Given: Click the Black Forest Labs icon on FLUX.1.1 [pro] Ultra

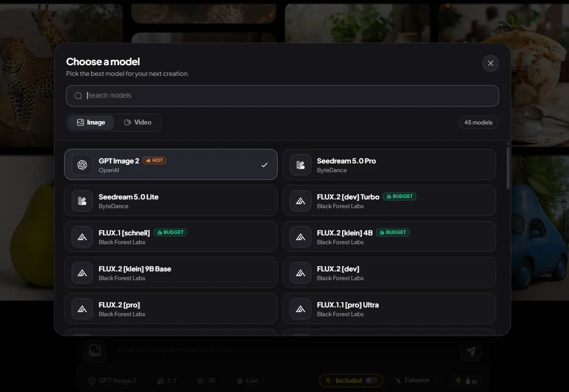Looking at the screenshot, I should pos(301,308).
